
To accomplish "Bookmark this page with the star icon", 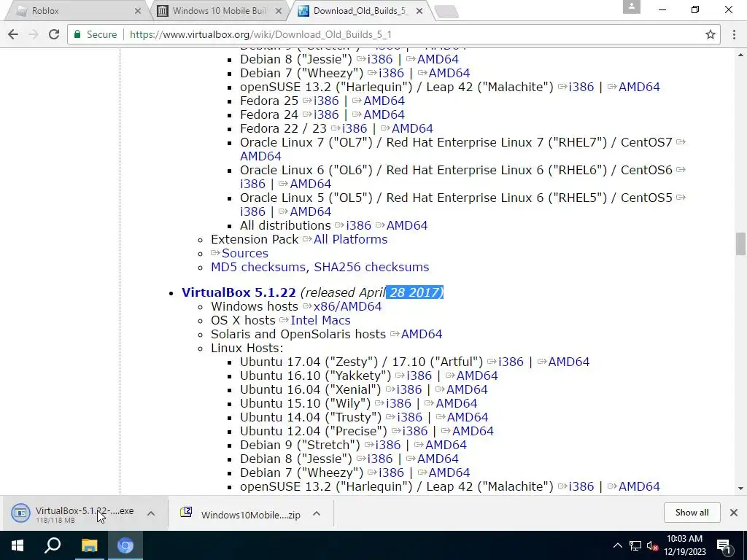I will click(x=711, y=34).
